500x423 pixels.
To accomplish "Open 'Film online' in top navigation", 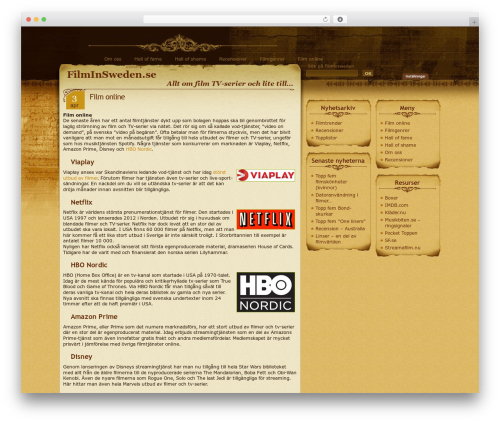I will pyautogui.click(x=310, y=59).
